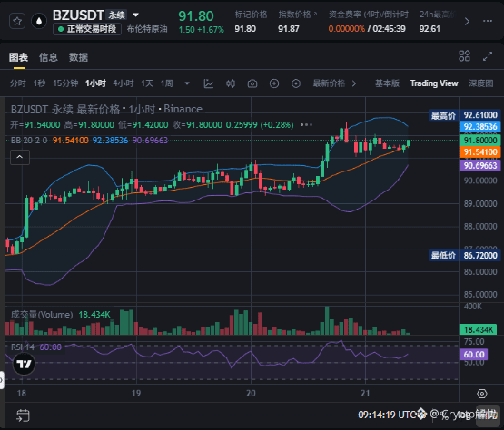
Task: Click the blue 92.38536 upper band tag
Action: click(479, 127)
